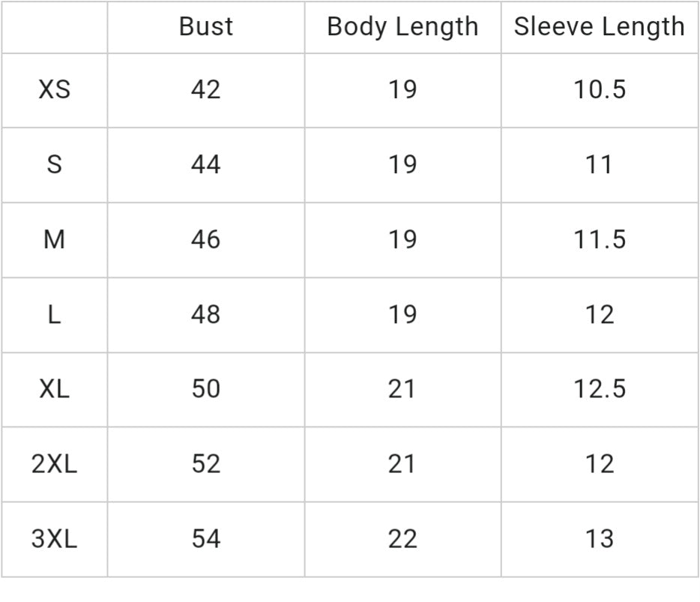Viewport: 700px width, 602px height.
Task: Click the Sleeve Length column header
Action: tap(599, 27)
